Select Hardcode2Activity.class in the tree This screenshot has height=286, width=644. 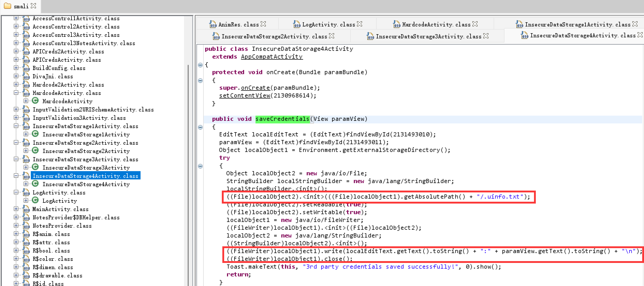point(68,85)
